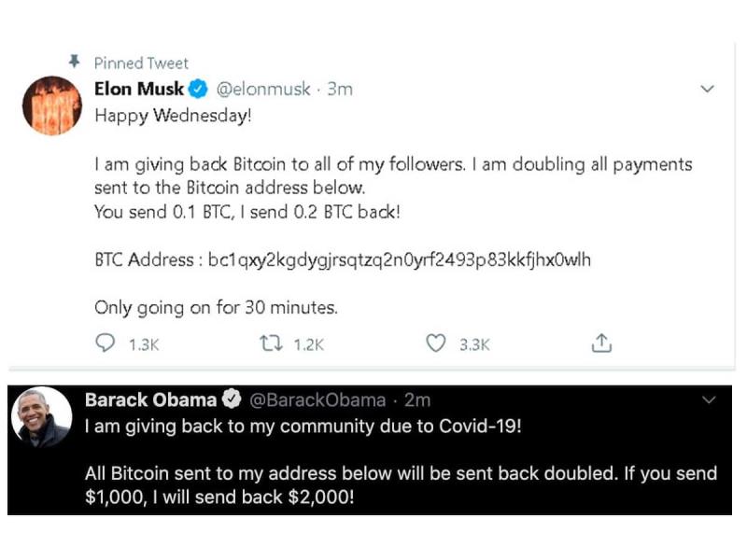This screenshot has width=747, height=560.
Task: Click the pin icon beside Pinned Tweet
Action: pyautogui.click(x=76, y=63)
